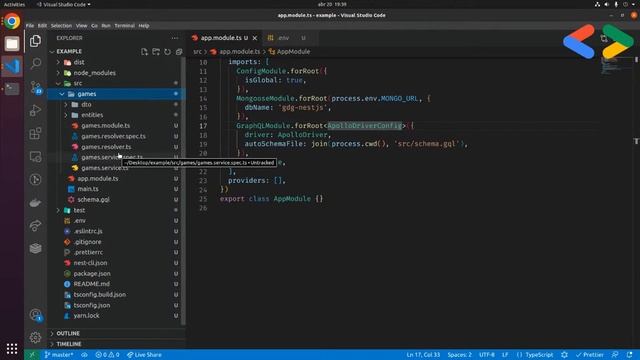
Task: Refresh the Explorer file tree
Action: pos(167,52)
